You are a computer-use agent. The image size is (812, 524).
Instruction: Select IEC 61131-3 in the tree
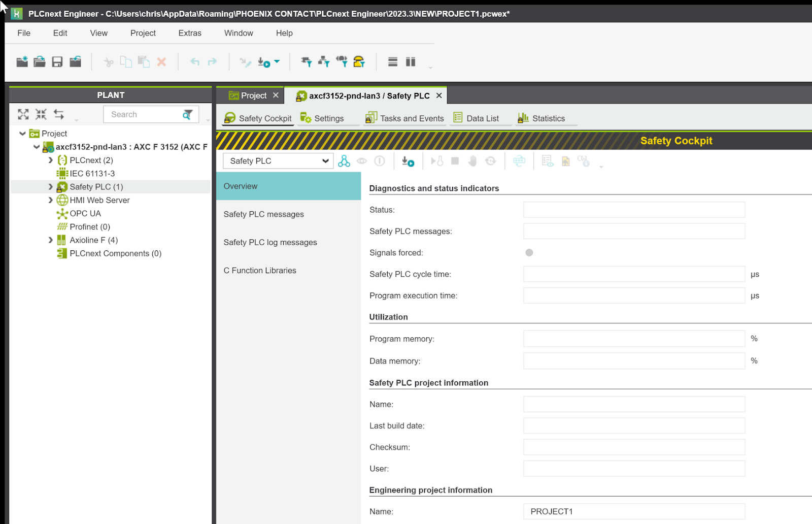[92, 174]
